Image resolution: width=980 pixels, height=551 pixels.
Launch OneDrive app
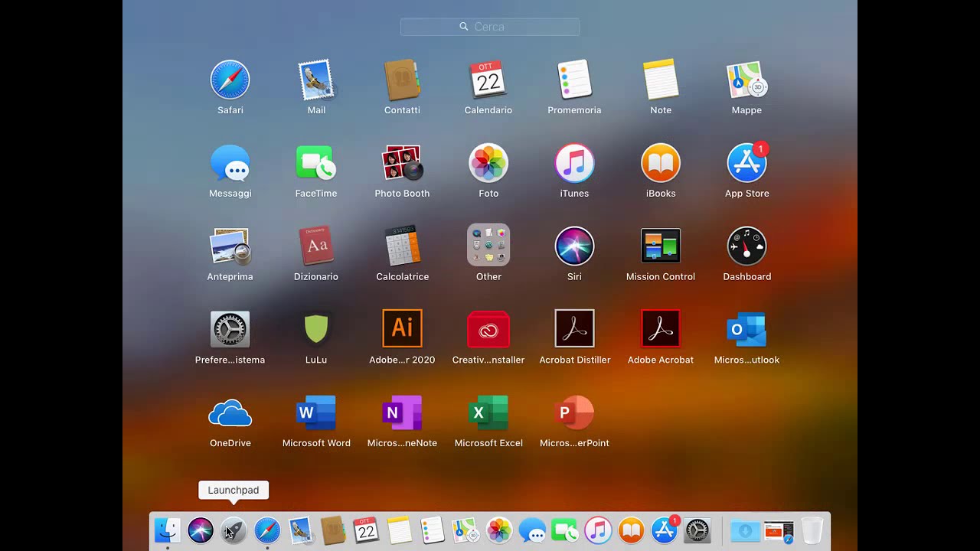coord(230,413)
